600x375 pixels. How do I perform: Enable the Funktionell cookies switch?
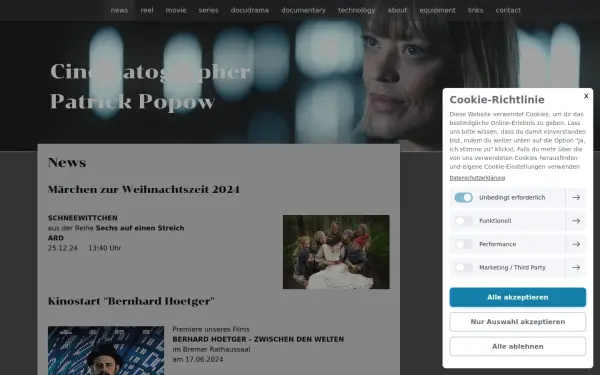463,221
